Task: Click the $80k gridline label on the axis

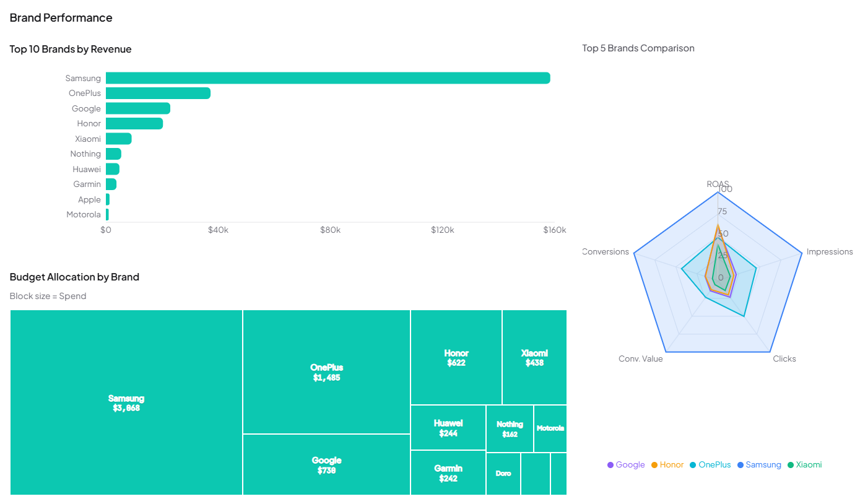Action: (x=330, y=230)
